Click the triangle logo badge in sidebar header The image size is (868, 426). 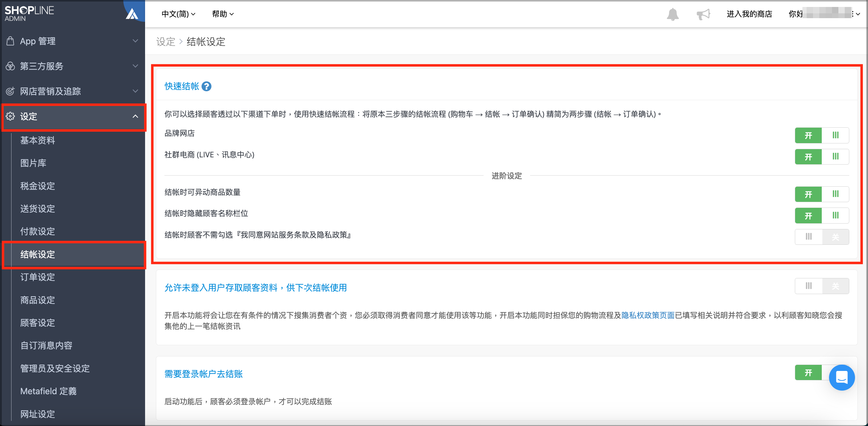(132, 14)
